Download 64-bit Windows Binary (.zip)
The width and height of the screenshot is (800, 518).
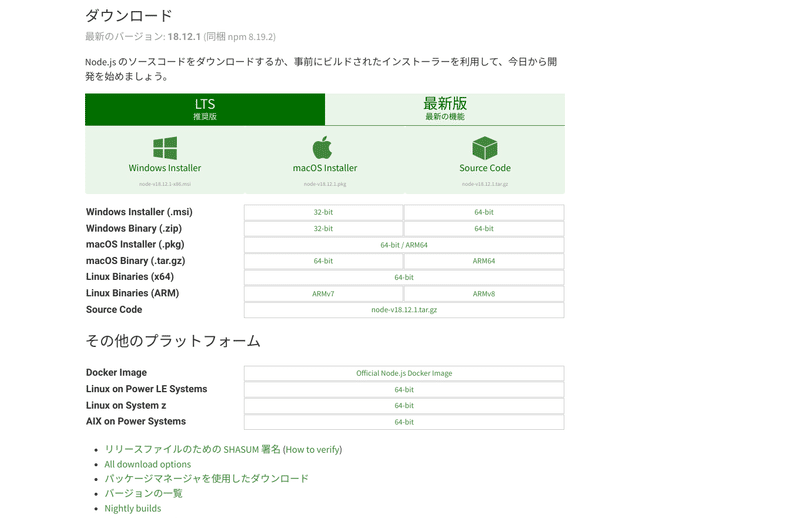coord(484,229)
